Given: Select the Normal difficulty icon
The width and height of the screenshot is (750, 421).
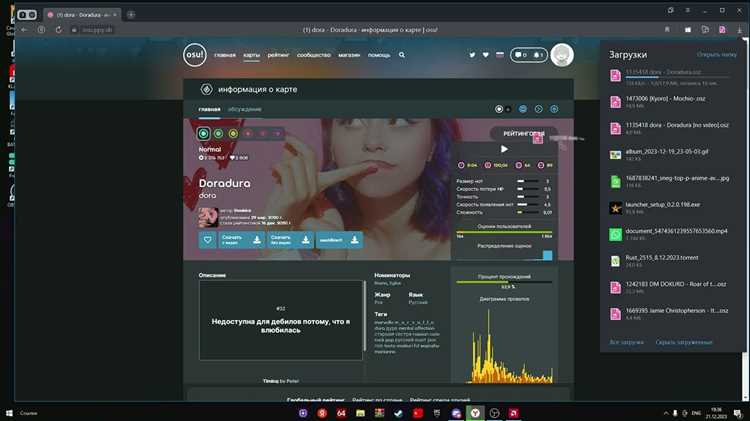Looking at the screenshot, I should [203, 133].
